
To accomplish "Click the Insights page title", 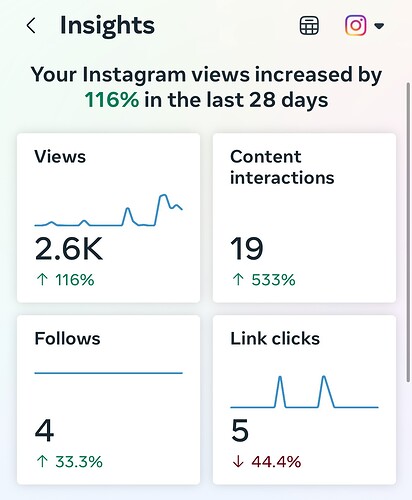I will [107, 25].
